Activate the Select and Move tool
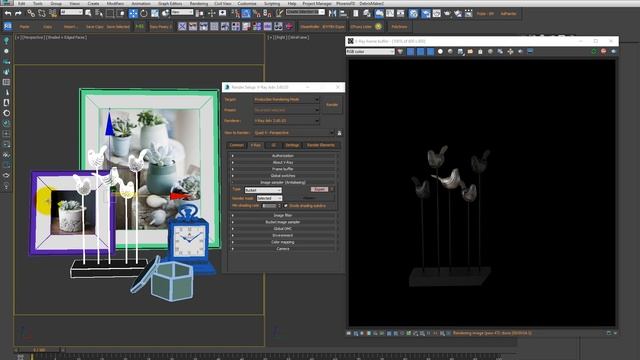Image resolution: width=640 pixels, height=360 pixels. [133, 13]
